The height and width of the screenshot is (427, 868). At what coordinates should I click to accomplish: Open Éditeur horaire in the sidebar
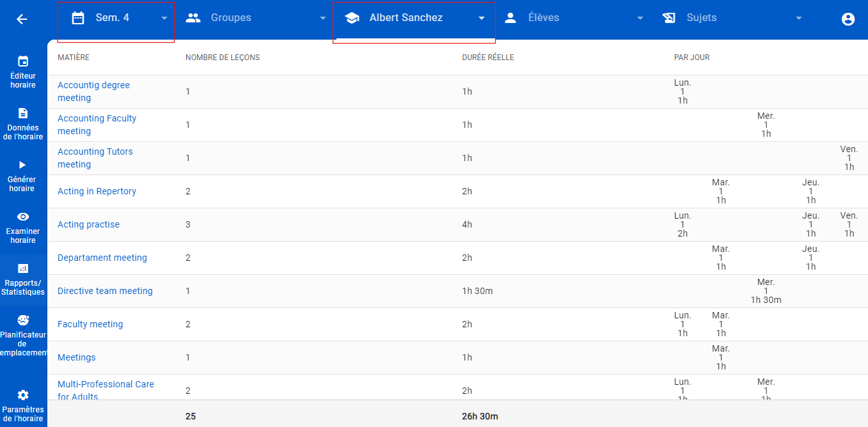click(x=23, y=72)
